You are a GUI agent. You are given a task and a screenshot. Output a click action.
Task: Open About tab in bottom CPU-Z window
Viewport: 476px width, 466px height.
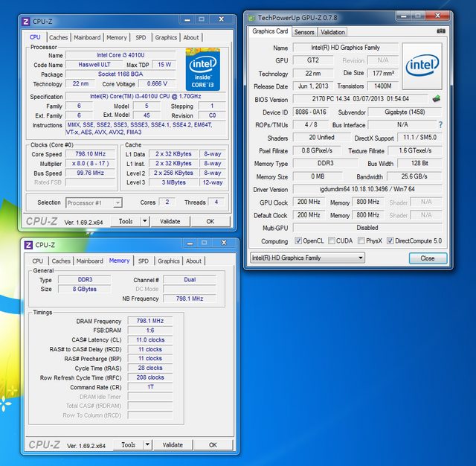click(193, 261)
